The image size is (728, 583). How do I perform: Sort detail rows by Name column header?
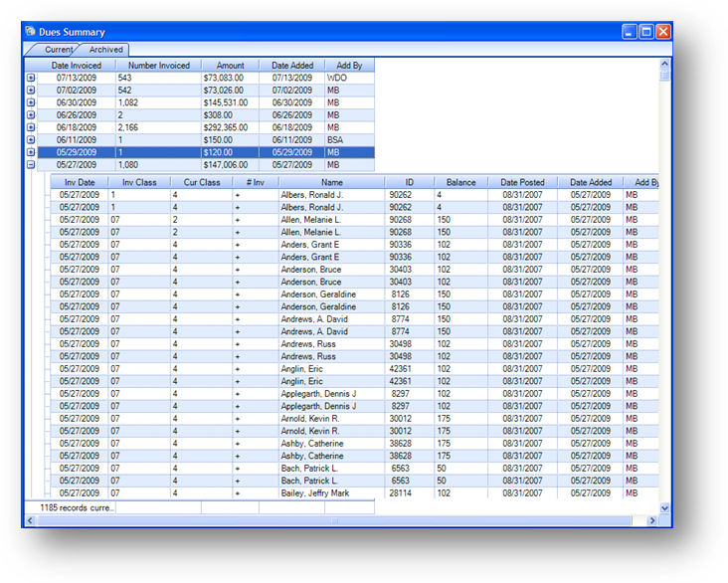click(x=331, y=183)
